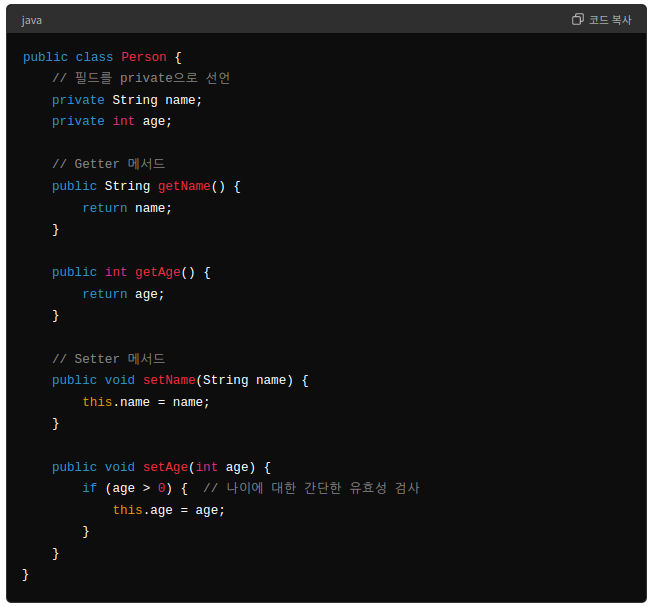Click the line 'private String name;'

127,100
